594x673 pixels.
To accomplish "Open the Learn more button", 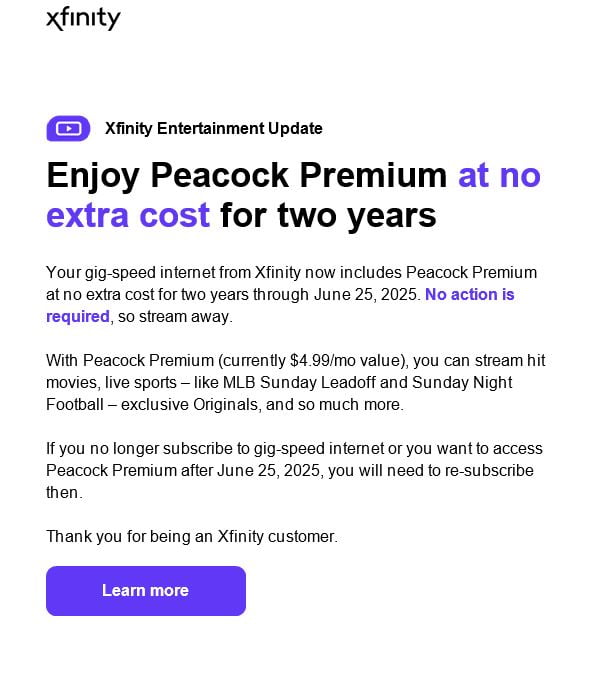I will tap(146, 591).
